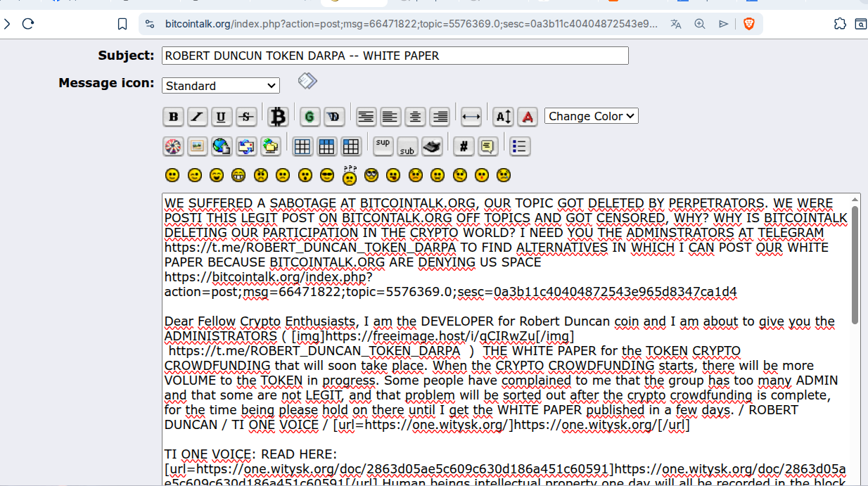
Task: Insert preformatted text block
Action: point(366,117)
